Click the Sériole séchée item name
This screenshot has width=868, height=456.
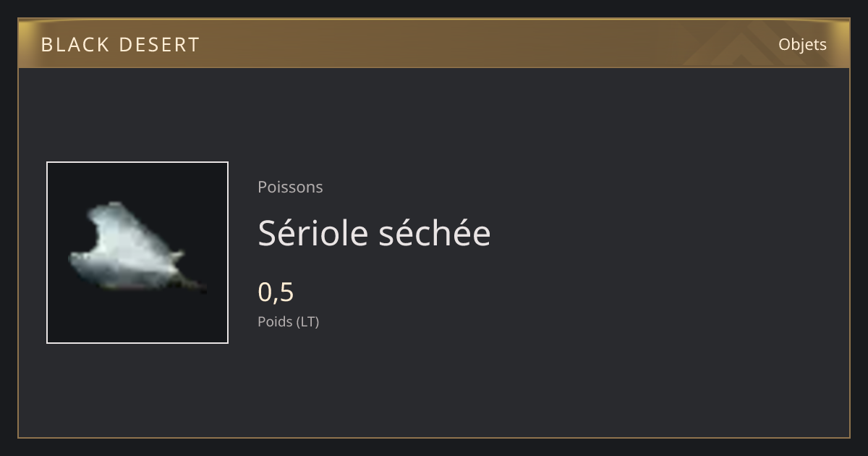click(374, 233)
